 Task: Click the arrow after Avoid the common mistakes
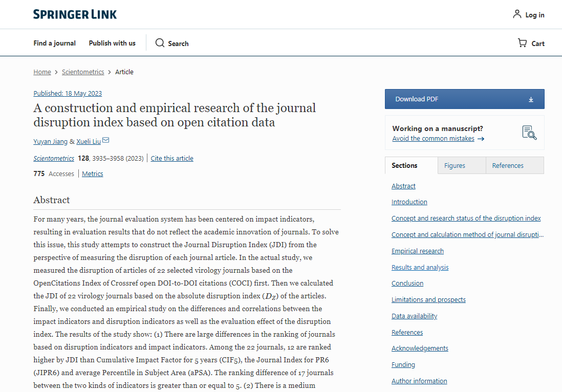481,139
